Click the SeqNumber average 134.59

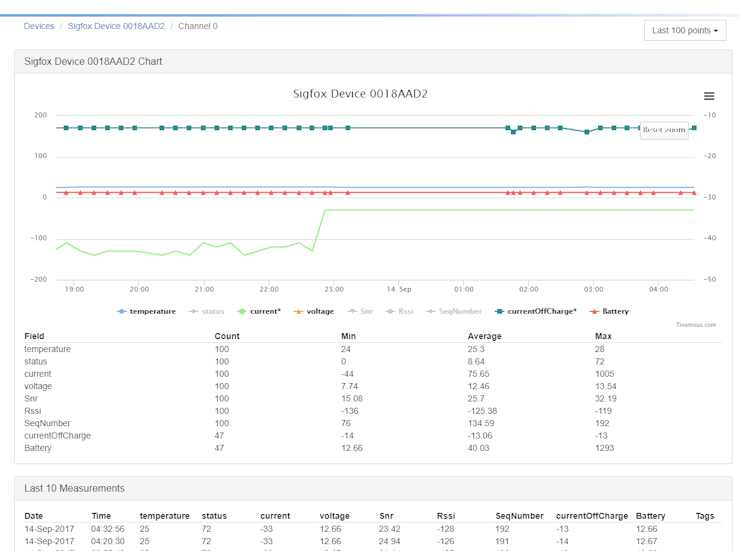point(481,423)
